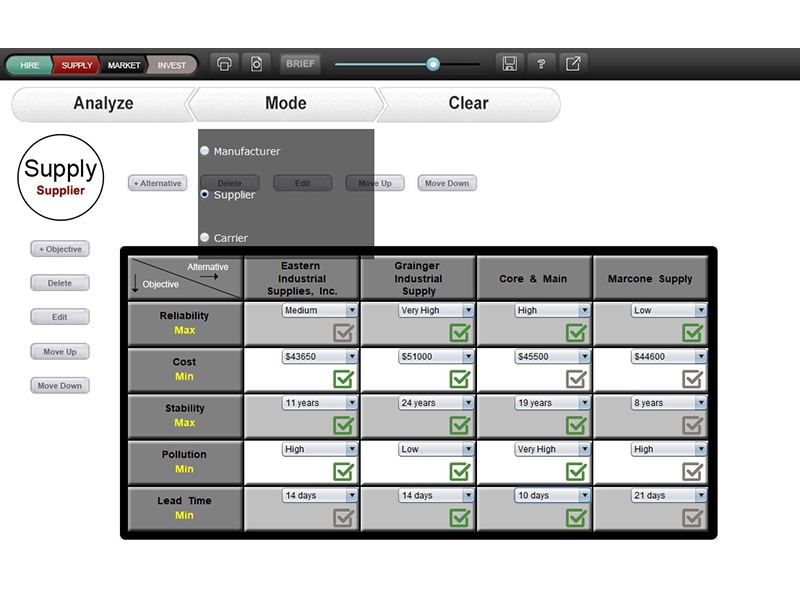Open the Mode step menu

point(286,104)
